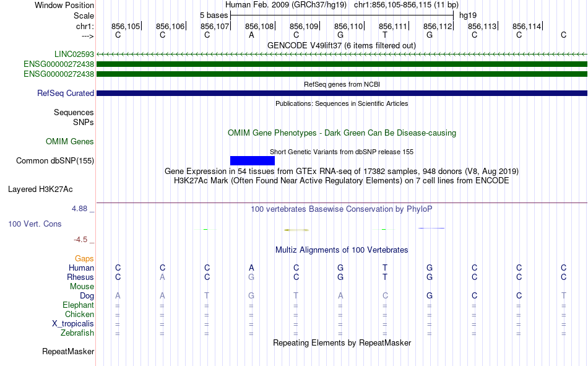Click the hg19 label beside the scale bar
This screenshot has width=588, height=366.
pos(468,15)
